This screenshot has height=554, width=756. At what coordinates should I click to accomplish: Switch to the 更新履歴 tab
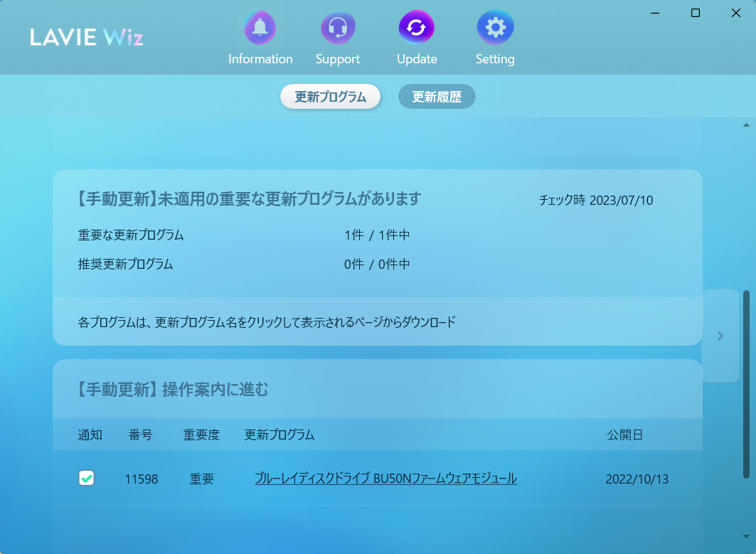(437, 97)
